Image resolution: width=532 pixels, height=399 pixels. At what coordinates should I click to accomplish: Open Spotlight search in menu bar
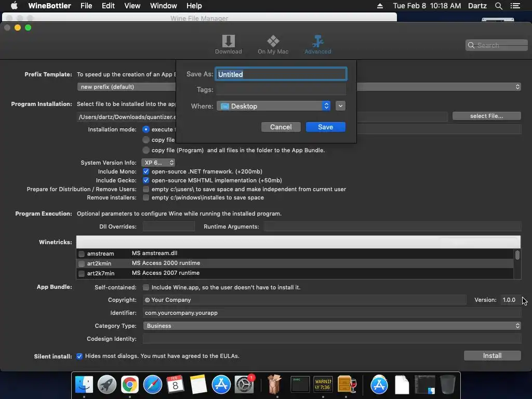coord(498,6)
